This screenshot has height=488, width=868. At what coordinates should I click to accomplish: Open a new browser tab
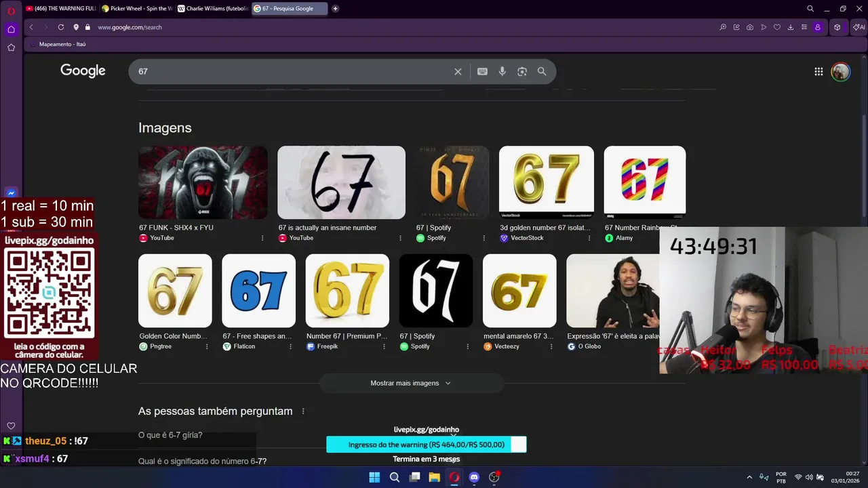pyautogui.click(x=336, y=9)
